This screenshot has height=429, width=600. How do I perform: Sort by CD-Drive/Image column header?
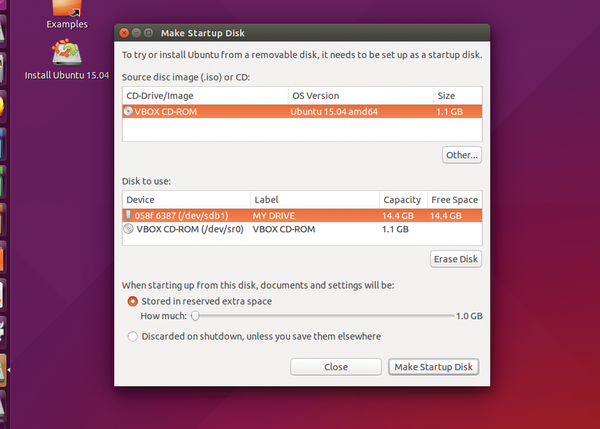pyautogui.click(x=205, y=96)
